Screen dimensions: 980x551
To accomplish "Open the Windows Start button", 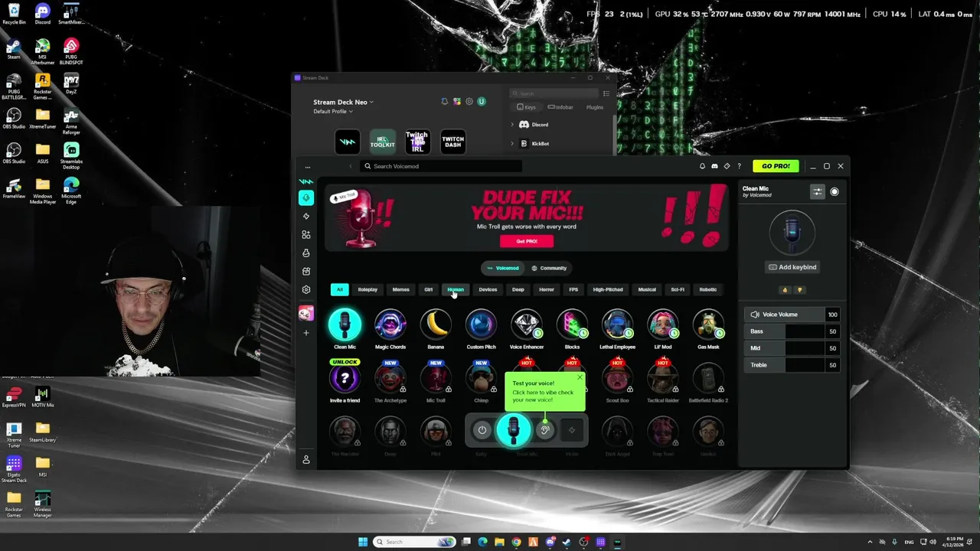I will coord(363,542).
